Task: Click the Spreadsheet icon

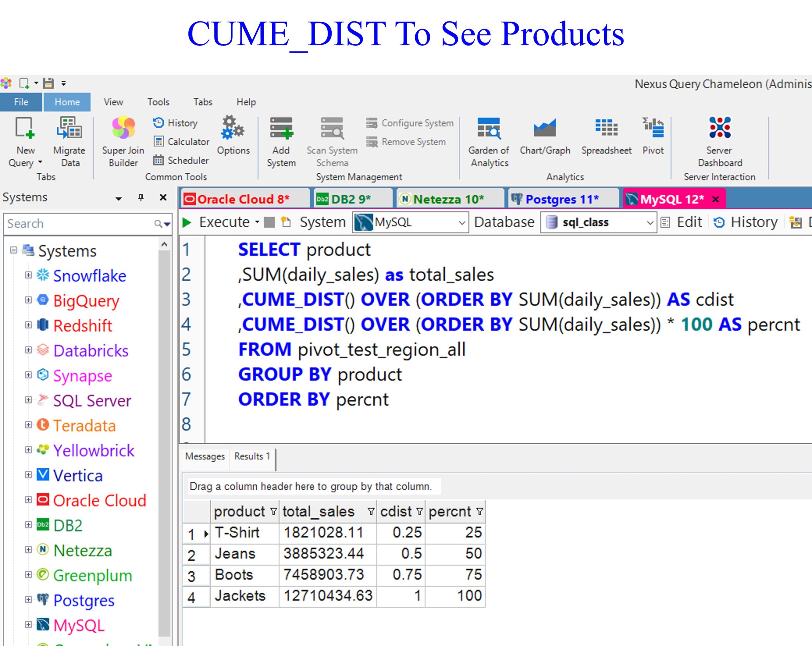Action: click(606, 128)
